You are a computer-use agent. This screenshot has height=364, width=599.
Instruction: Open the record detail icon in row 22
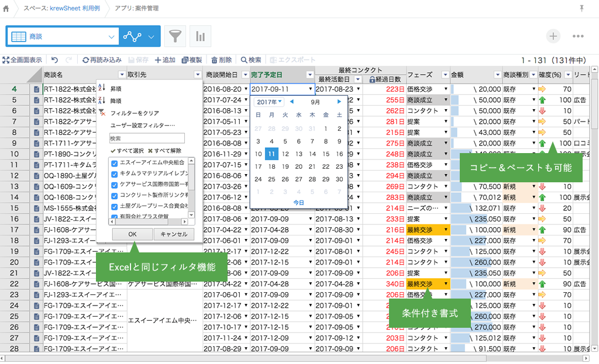click(36, 284)
